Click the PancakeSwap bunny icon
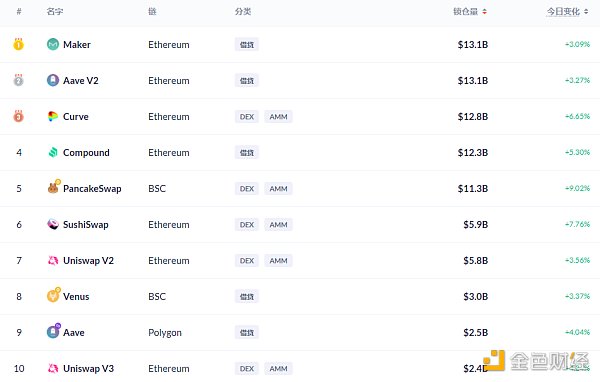Screen dimensions: 600x382 [x=54, y=187]
